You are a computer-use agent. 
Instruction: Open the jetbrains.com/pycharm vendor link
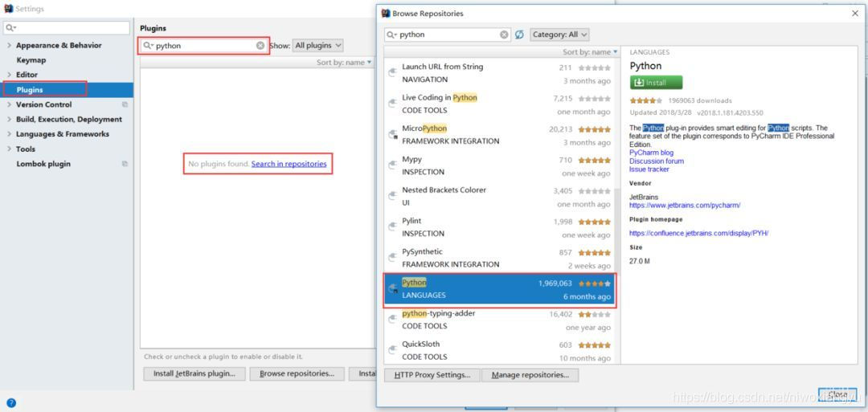point(685,205)
